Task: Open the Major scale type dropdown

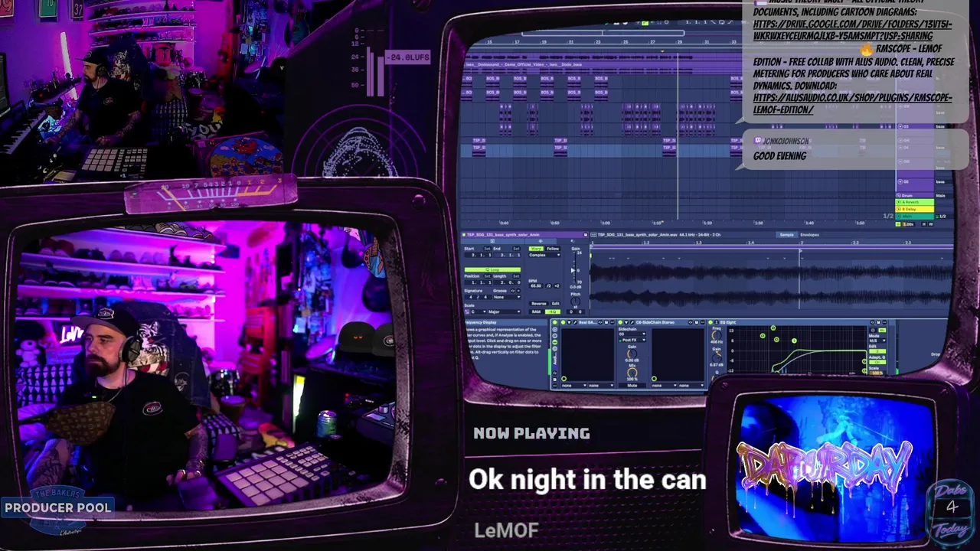Action: 504,311
